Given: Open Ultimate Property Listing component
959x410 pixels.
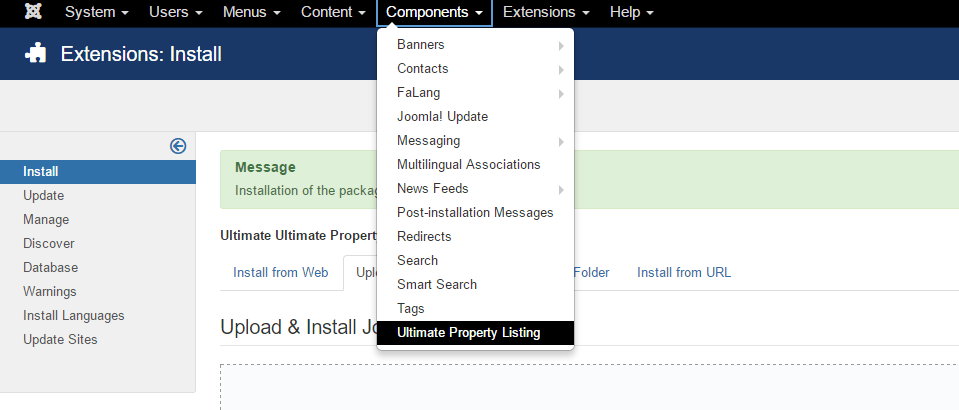Looking at the screenshot, I should (x=475, y=333).
